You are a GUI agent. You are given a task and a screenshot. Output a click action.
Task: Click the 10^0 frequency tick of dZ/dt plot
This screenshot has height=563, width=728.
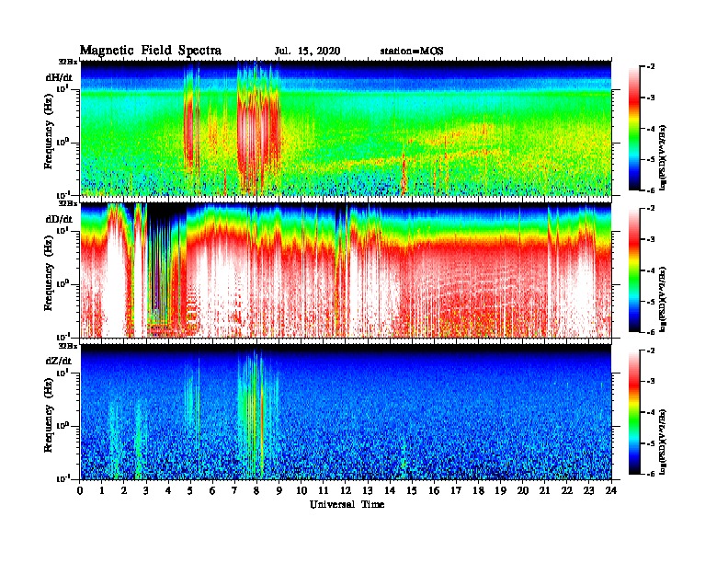coord(62,426)
